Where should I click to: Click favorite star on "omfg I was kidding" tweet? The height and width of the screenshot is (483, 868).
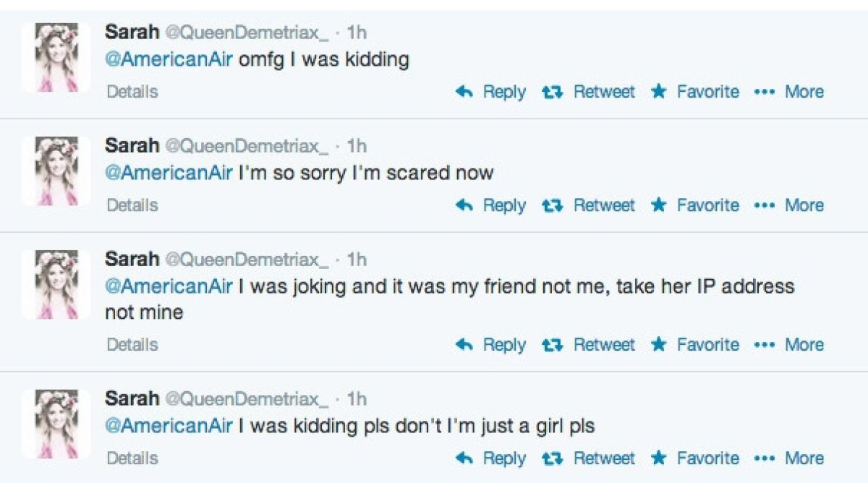[658, 92]
